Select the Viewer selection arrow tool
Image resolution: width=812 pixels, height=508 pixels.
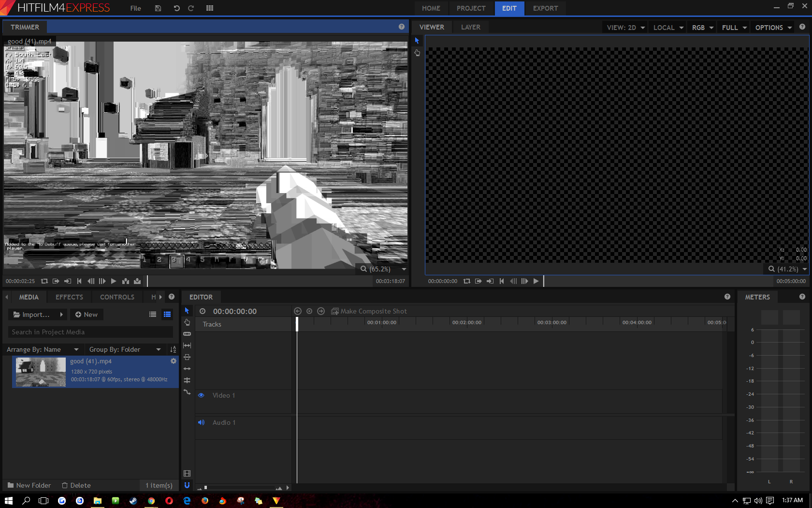point(417,41)
